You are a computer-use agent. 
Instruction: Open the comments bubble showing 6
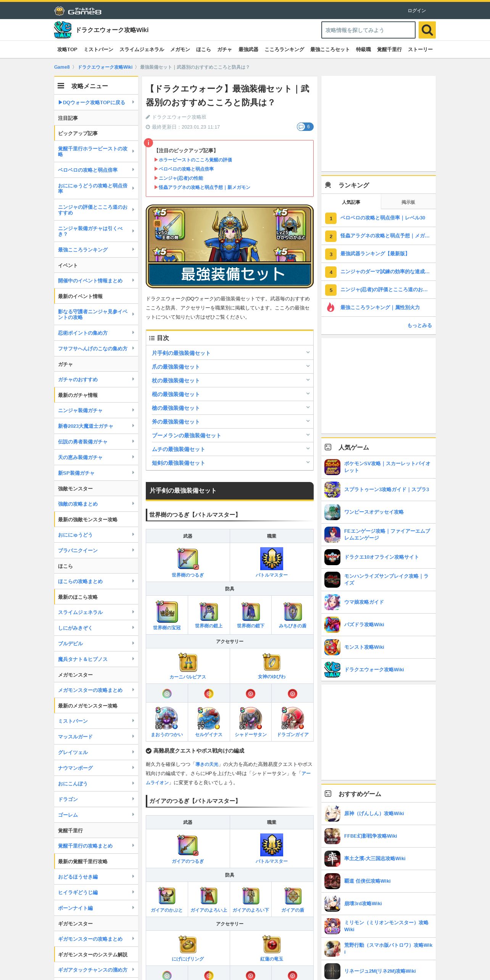coord(305,127)
